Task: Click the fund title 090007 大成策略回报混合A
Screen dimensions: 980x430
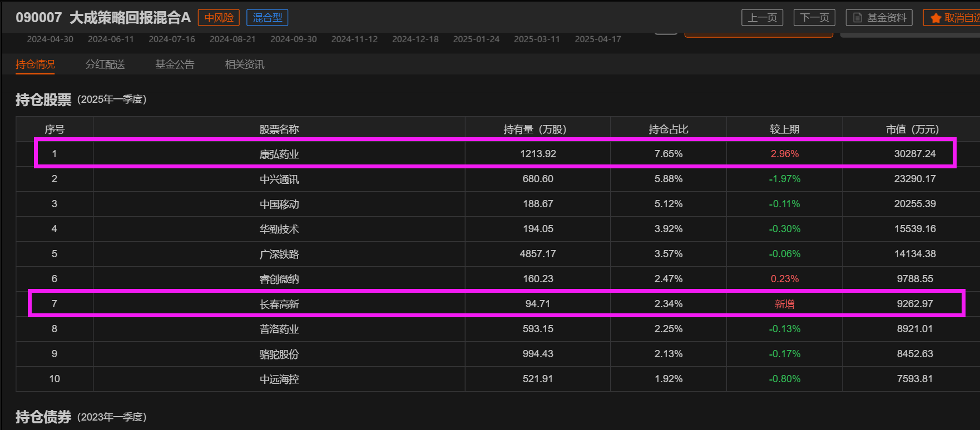Action: coord(103,18)
